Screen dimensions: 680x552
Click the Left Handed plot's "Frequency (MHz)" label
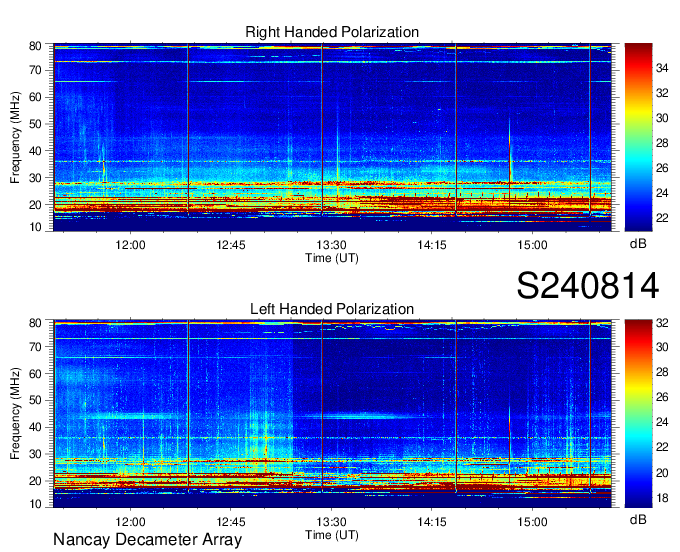15,414
